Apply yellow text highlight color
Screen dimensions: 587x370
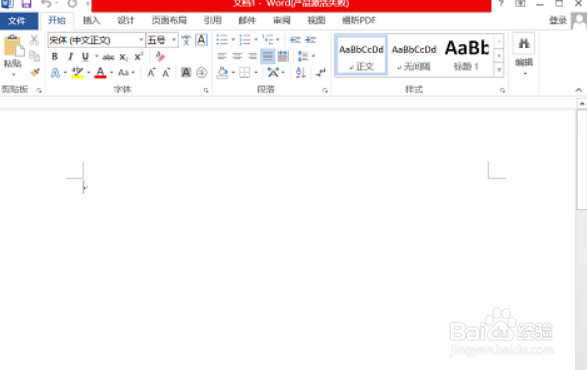point(77,72)
